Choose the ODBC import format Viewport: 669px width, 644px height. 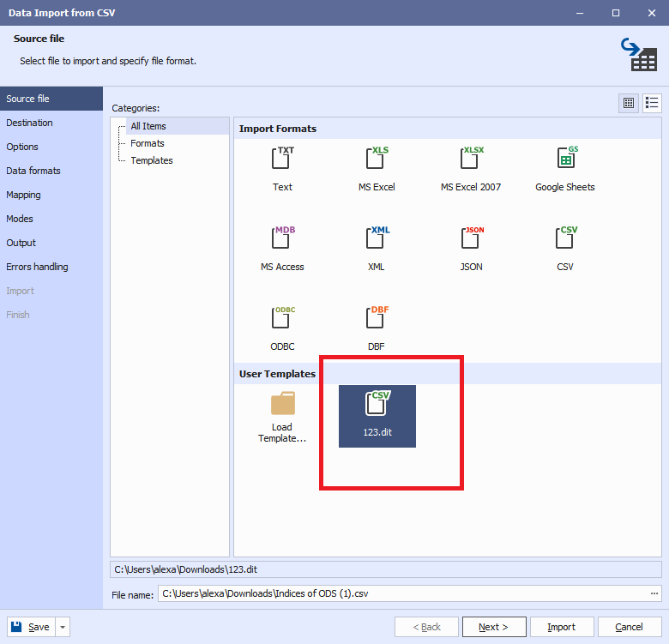click(282, 317)
